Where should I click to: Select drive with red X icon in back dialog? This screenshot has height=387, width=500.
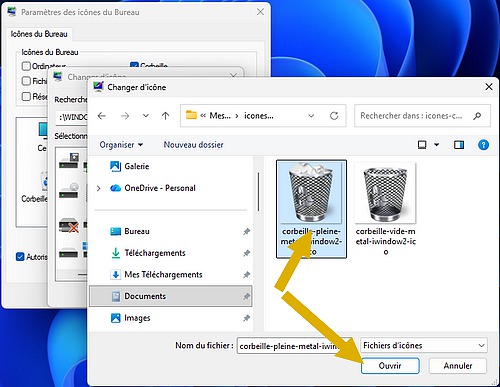69,226
